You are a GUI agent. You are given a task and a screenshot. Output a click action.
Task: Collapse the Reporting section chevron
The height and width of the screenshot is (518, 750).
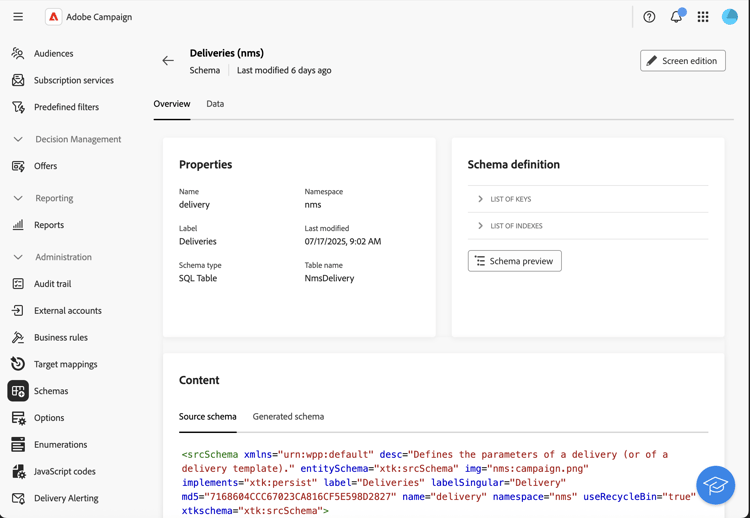pos(18,198)
